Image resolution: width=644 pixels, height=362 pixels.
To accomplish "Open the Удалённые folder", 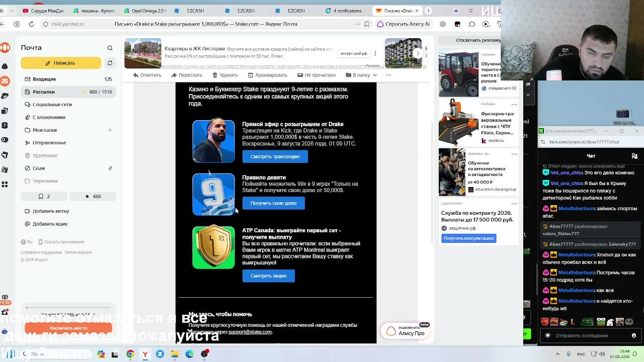I will 68,156.
